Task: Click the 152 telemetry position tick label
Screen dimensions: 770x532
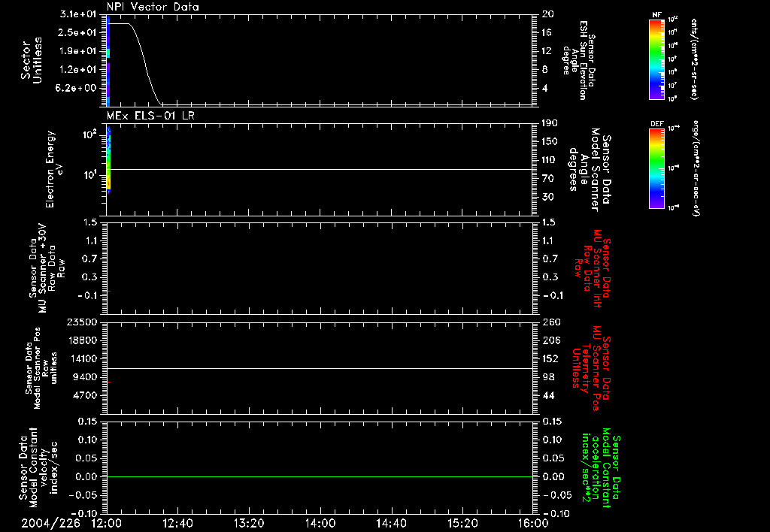Action: pos(551,358)
